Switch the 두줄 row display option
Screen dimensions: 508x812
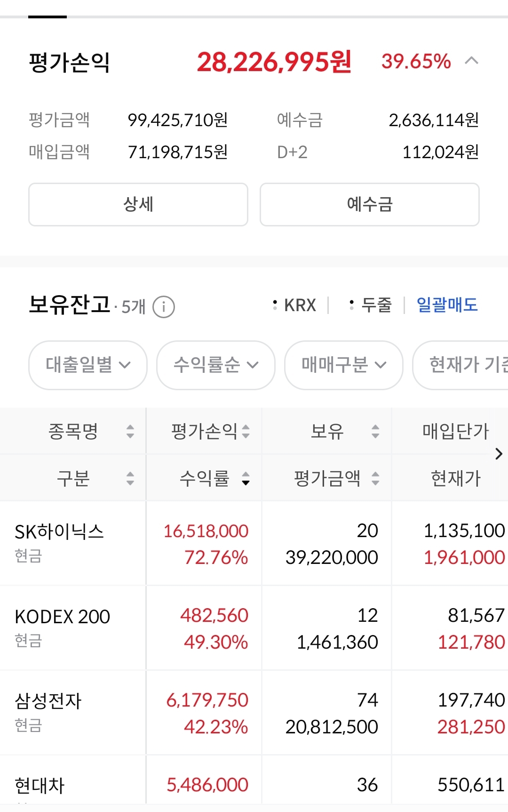(371, 305)
